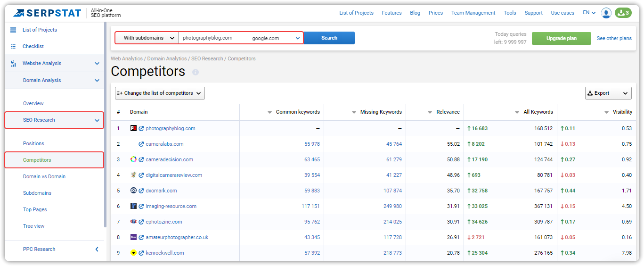Open the Export dropdown
Image resolution: width=644 pixels, height=266 pixels.
pyautogui.click(x=608, y=93)
